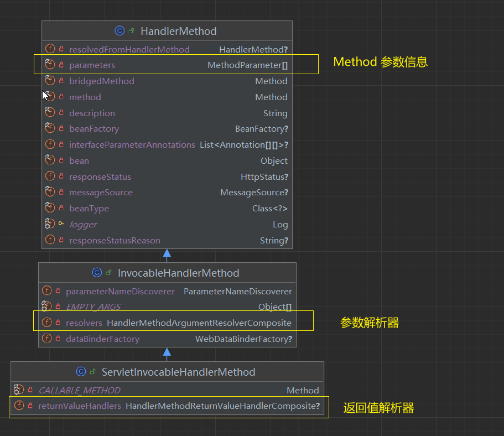Click the class icon beside InvocableHandlerMethod title
Viewport: 504px width, 436px height.
97,273
